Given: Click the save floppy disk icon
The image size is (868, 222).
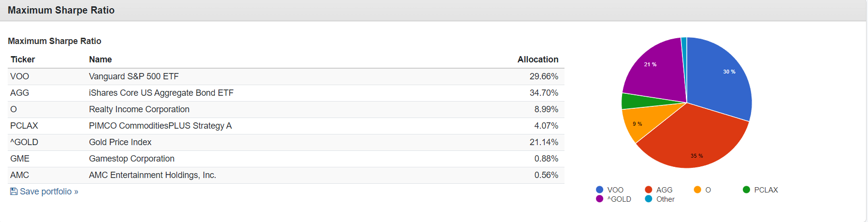Looking at the screenshot, I should (x=14, y=192).
